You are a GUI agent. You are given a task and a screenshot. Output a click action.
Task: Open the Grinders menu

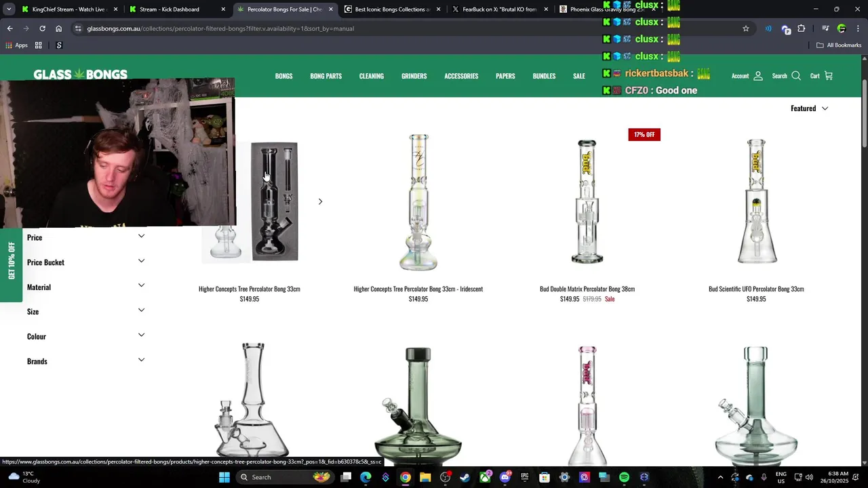414,76
